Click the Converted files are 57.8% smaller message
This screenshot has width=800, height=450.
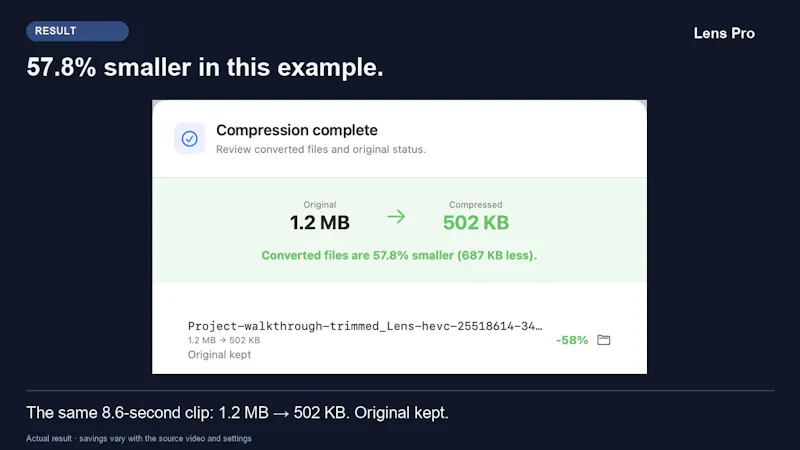399,255
